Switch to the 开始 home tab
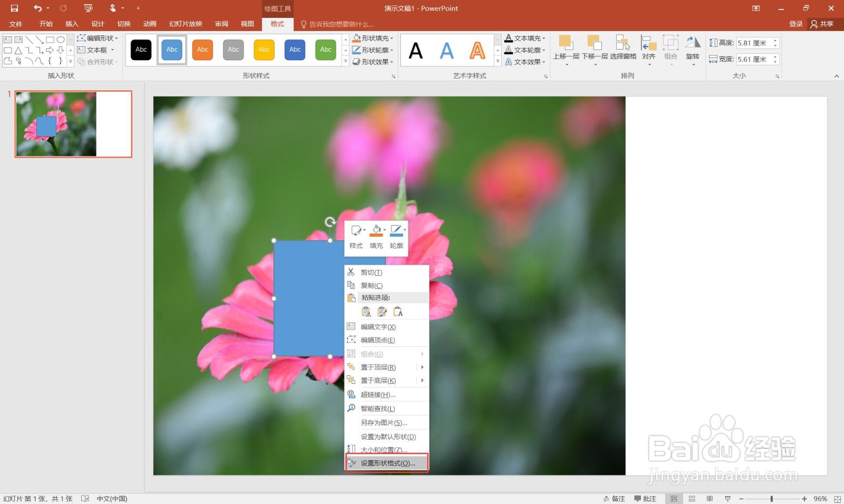Image resolution: width=844 pixels, height=504 pixels. (46, 24)
